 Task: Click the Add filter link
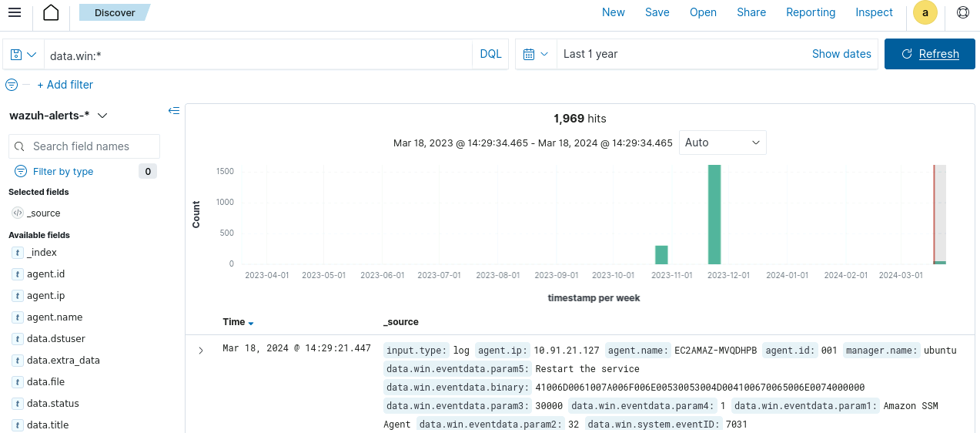pos(65,85)
